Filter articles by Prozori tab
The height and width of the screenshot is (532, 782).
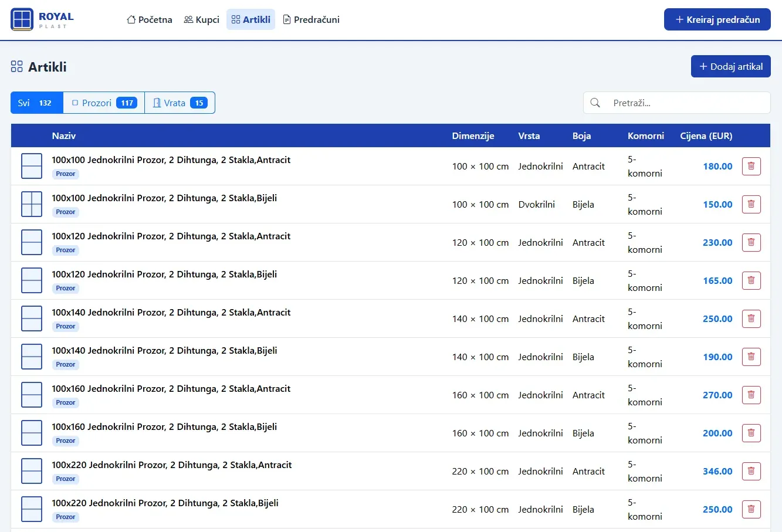coord(104,103)
